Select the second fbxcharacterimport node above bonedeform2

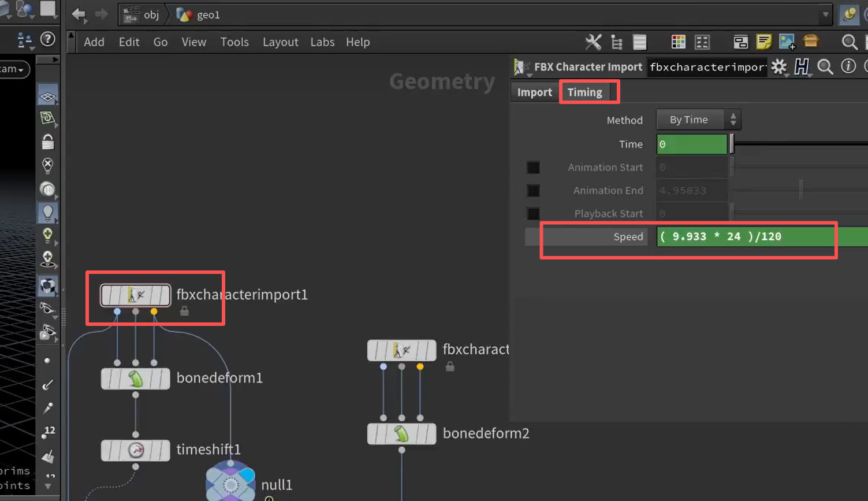tap(402, 350)
